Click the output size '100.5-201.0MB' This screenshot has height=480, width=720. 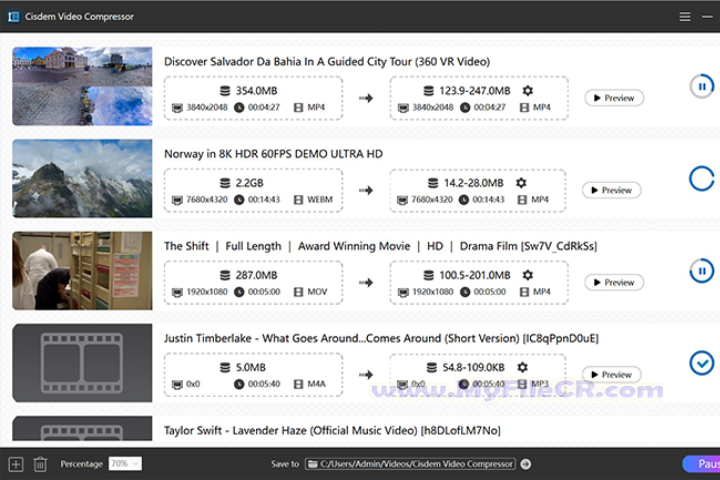(474, 275)
